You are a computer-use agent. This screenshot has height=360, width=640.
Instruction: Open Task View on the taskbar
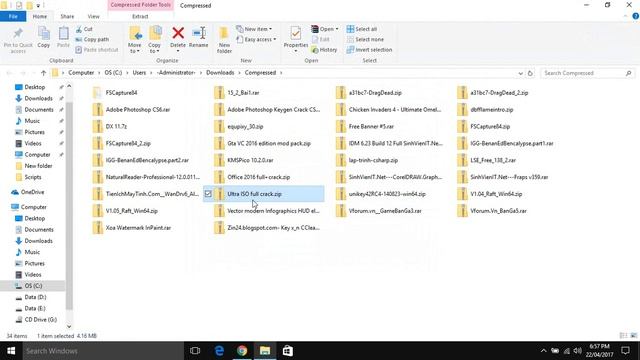(195, 351)
